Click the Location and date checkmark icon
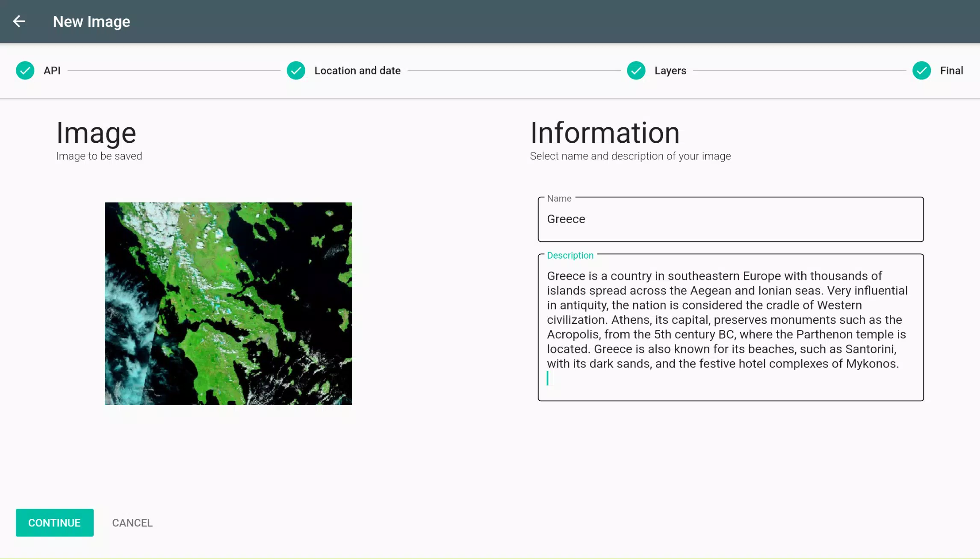Image resolution: width=980 pixels, height=559 pixels. click(x=296, y=71)
